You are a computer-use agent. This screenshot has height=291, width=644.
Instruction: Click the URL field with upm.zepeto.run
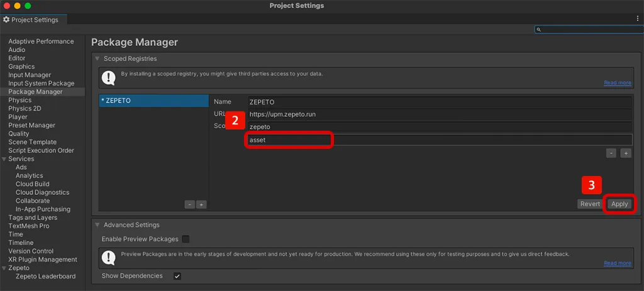pyautogui.click(x=440, y=114)
